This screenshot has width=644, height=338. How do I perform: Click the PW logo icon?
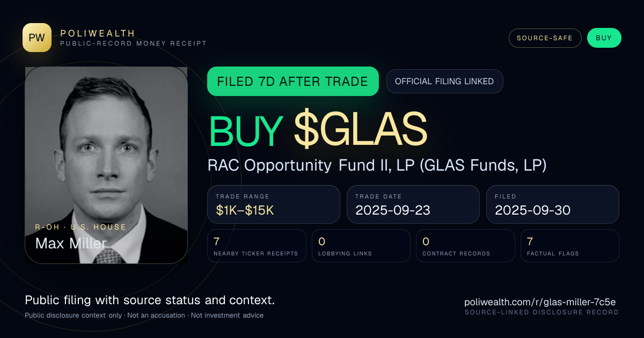click(x=37, y=38)
